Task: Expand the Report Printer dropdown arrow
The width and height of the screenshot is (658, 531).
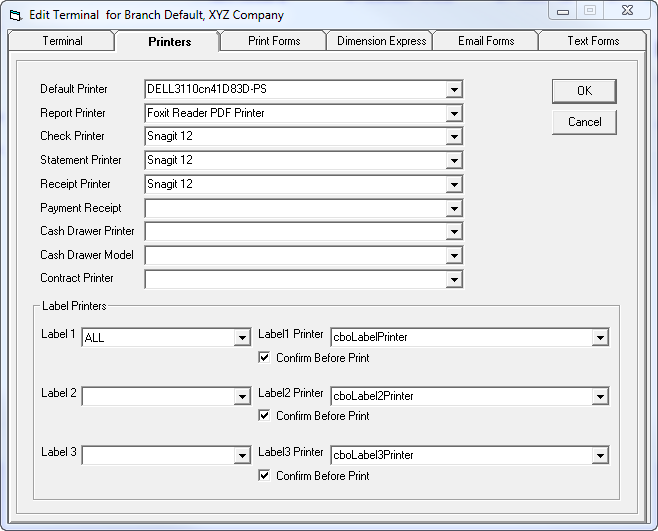Action: (x=454, y=113)
